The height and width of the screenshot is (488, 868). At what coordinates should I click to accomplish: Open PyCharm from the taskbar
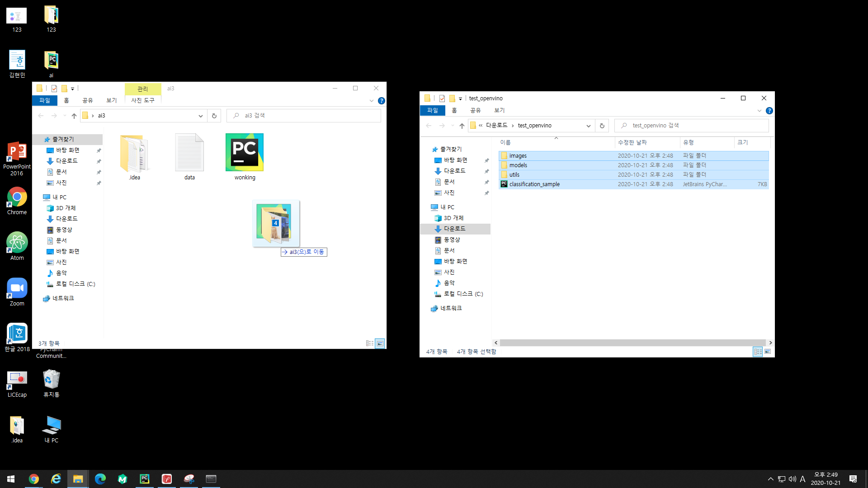(x=145, y=479)
